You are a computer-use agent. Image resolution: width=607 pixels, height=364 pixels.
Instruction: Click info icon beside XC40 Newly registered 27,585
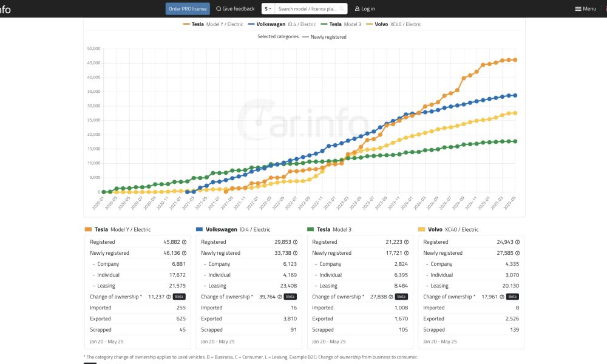(518, 253)
